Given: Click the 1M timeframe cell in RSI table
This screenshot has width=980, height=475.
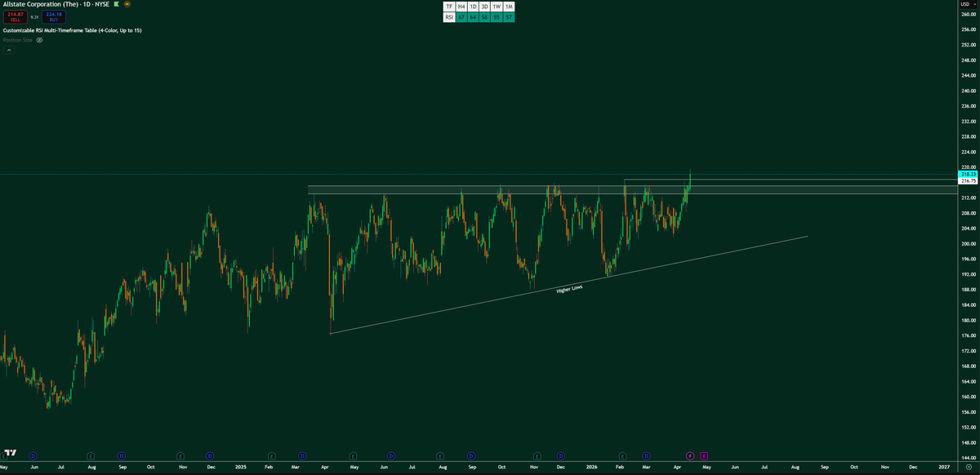Looking at the screenshot, I should [x=510, y=7].
